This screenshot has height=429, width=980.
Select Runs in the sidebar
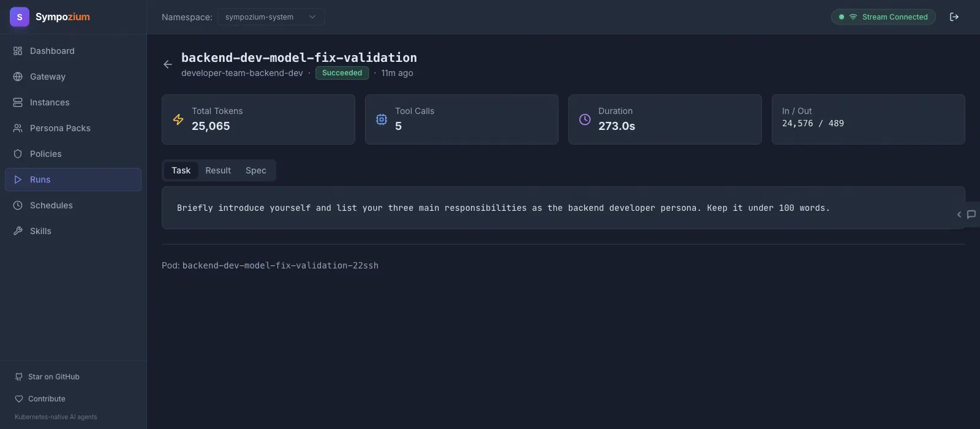[x=73, y=180]
